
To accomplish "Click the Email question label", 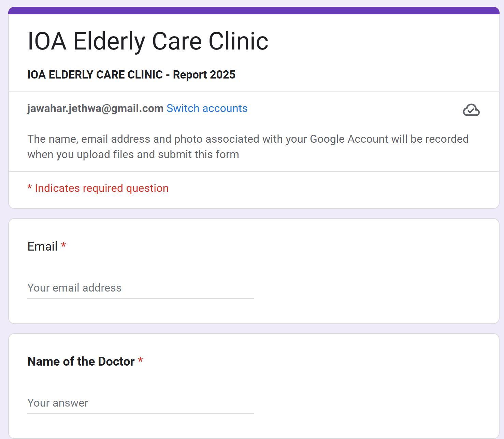I will (42, 246).
